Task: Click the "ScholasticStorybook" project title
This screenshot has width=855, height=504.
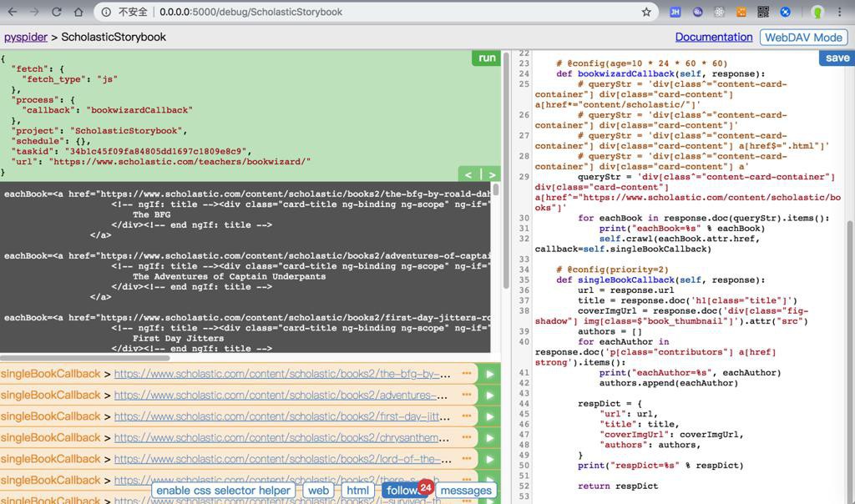Action: point(114,37)
